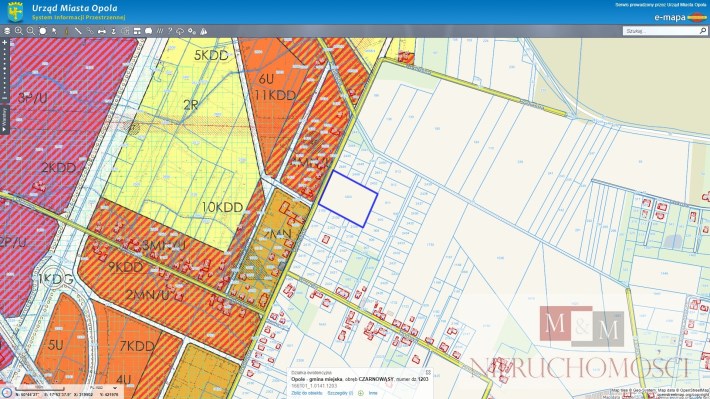Click the zoom plus at slider top
710x399 pixels.
[x=5, y=43]
